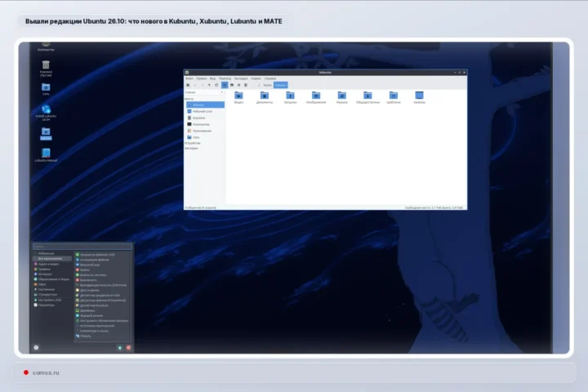
Task: Open the Закладки menu in the menu bar
Action: (x=241, y=78)
